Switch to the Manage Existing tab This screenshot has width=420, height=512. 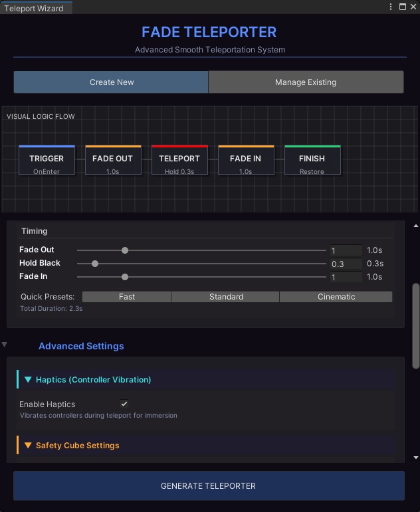pyautogui.click(x=306, y=82)
